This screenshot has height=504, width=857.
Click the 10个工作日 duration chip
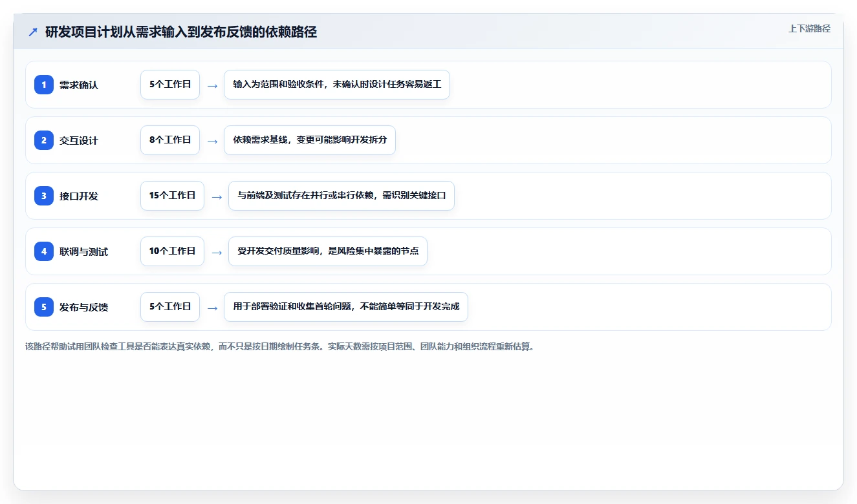[172, 251]
